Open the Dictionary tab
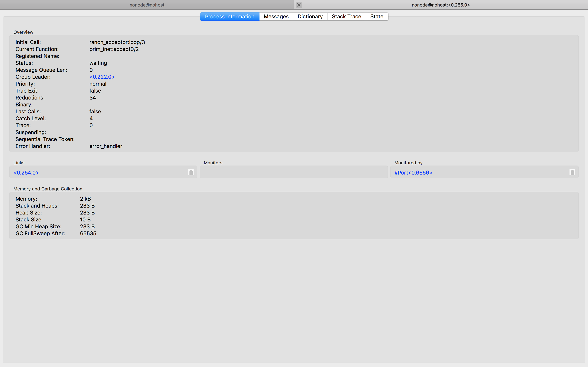Screen dimensions: 588x367 point(310,17)
